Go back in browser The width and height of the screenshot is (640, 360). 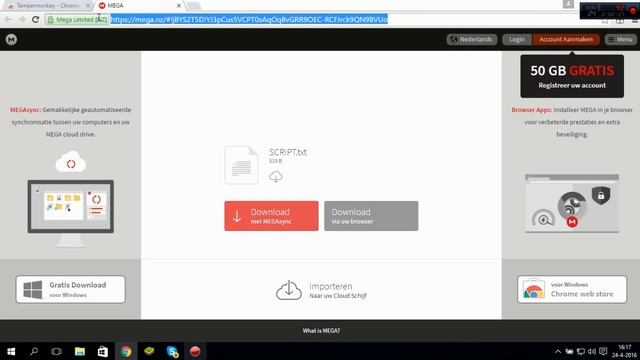coord(8,19)
